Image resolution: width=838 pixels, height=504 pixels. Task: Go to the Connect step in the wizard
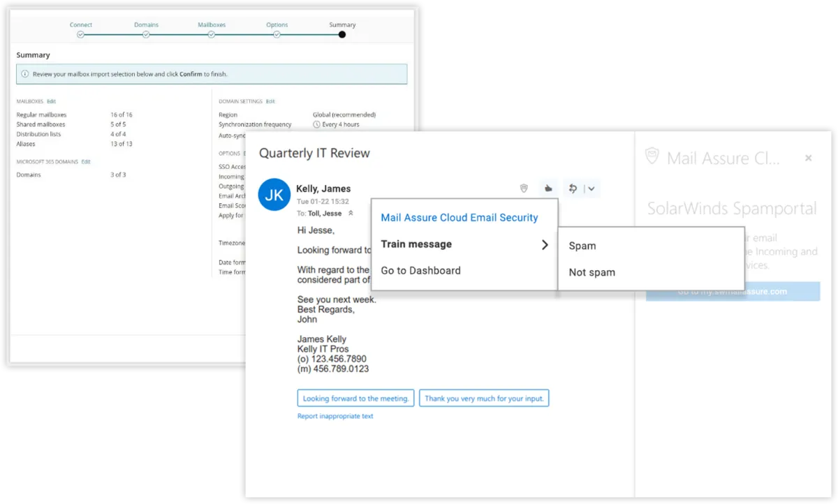[81, 25]
